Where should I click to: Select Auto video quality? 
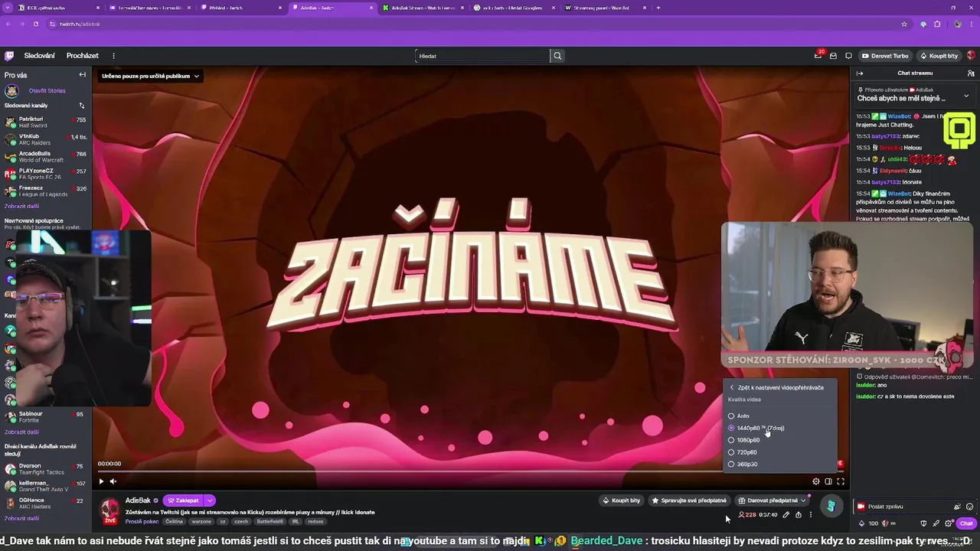[x=740, y=416]
